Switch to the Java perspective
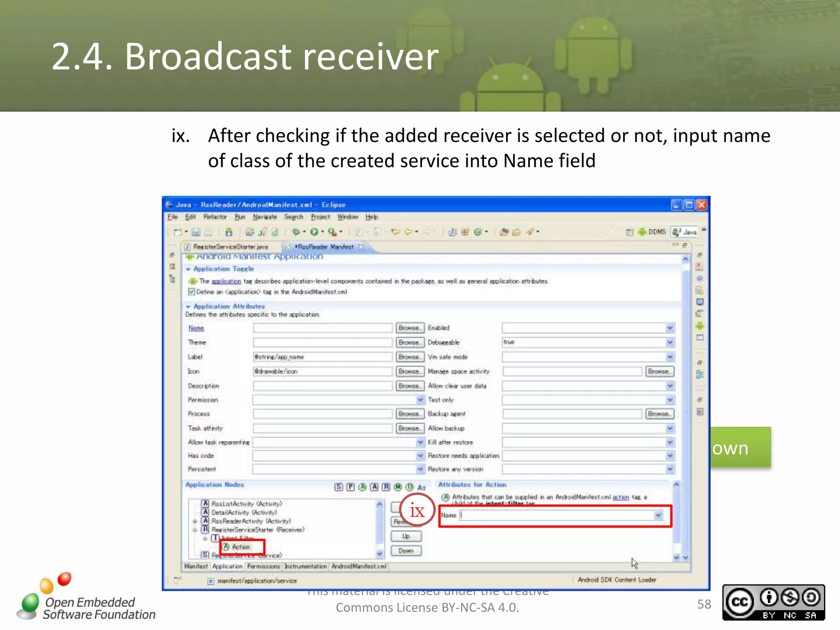Screen dimensions: 840x630 [x=685, y=232]
